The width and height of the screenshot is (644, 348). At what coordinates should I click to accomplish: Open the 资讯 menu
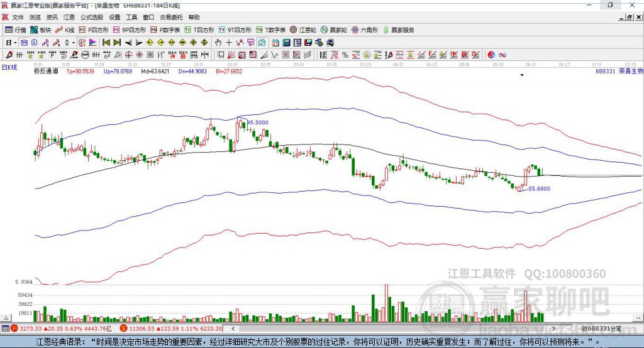[x=52, y=17]
